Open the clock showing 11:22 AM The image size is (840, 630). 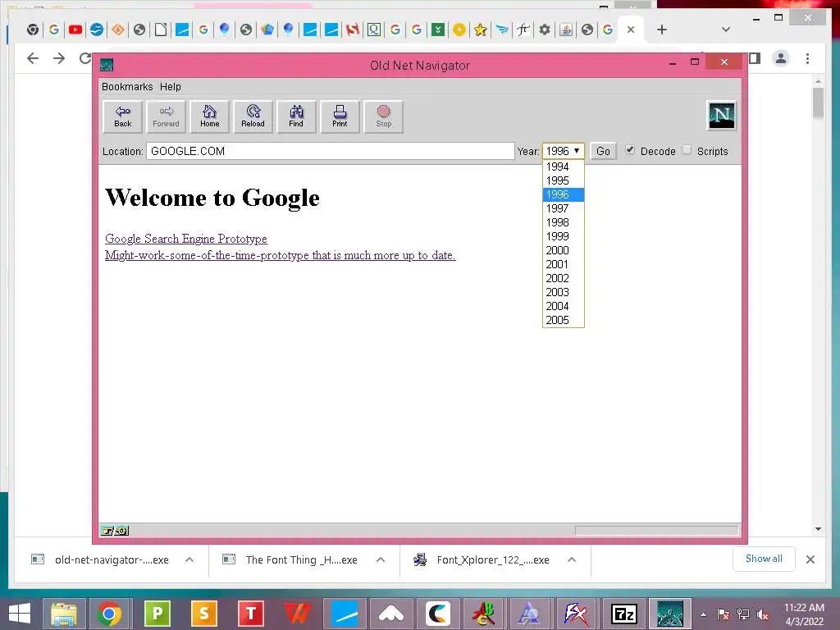pos(804,614)
